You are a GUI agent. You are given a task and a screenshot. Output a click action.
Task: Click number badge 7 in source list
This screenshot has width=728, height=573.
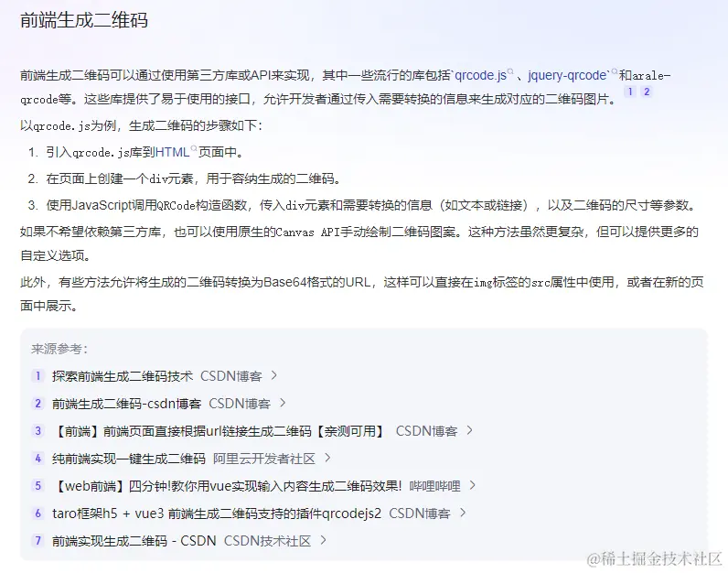[x=38, y=541]
